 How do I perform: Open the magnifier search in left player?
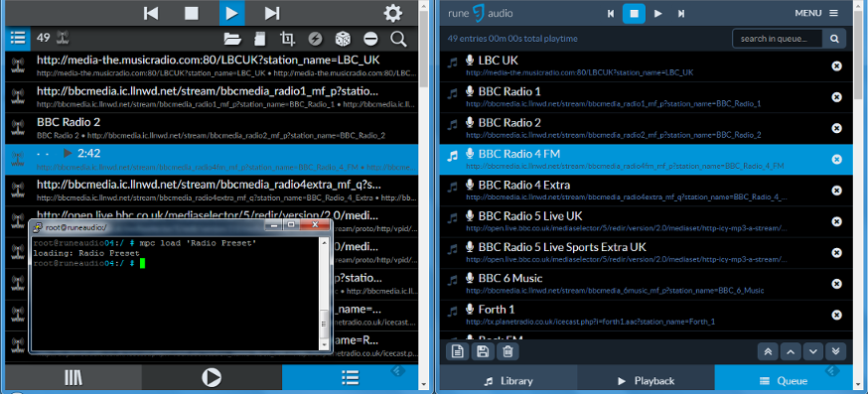(398, 38)
